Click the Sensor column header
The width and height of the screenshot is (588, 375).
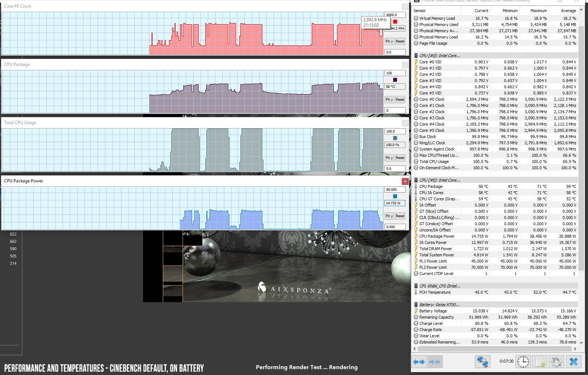pos(437,11)
